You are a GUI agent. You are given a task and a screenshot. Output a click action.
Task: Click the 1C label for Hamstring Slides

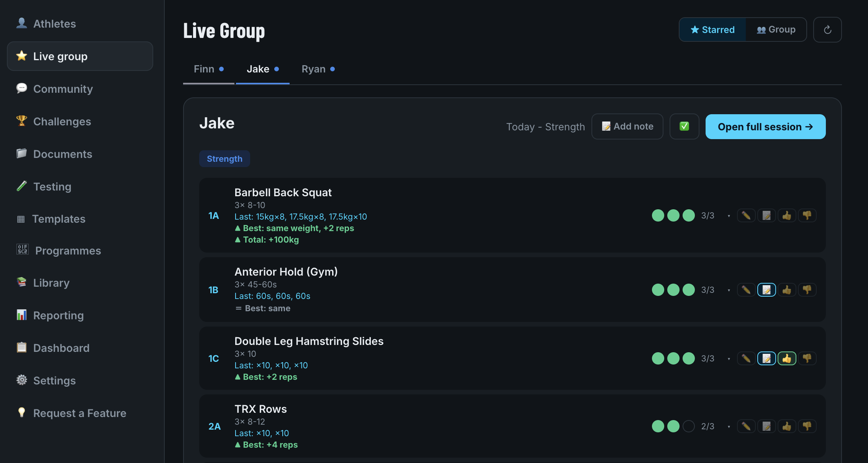(x=214, y=358)
